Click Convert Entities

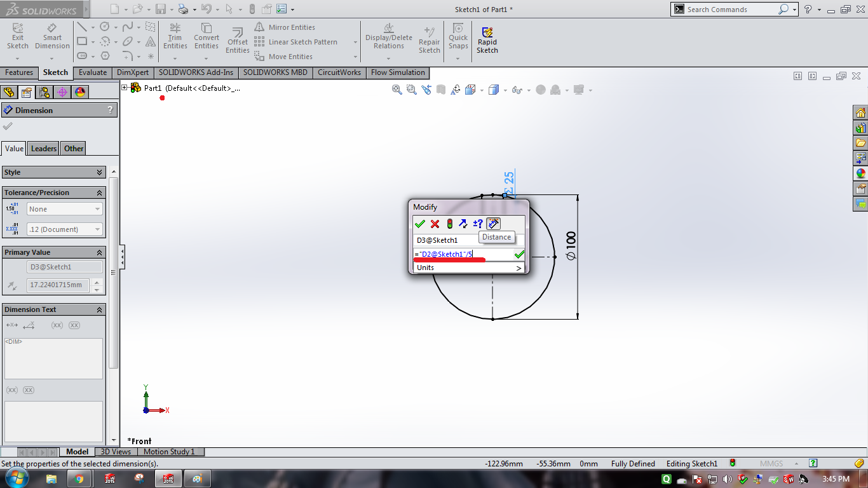coord(207,36)
